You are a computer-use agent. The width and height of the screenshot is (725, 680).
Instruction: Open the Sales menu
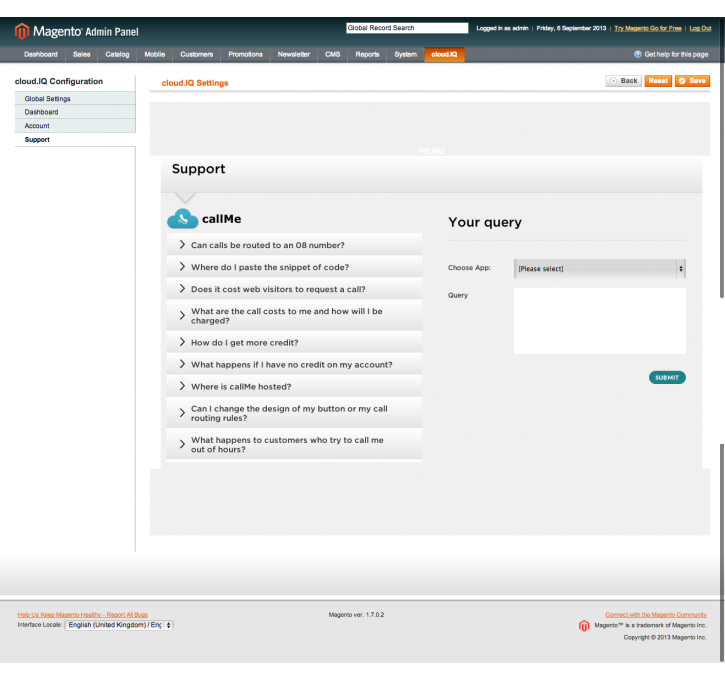coord(81,55)
